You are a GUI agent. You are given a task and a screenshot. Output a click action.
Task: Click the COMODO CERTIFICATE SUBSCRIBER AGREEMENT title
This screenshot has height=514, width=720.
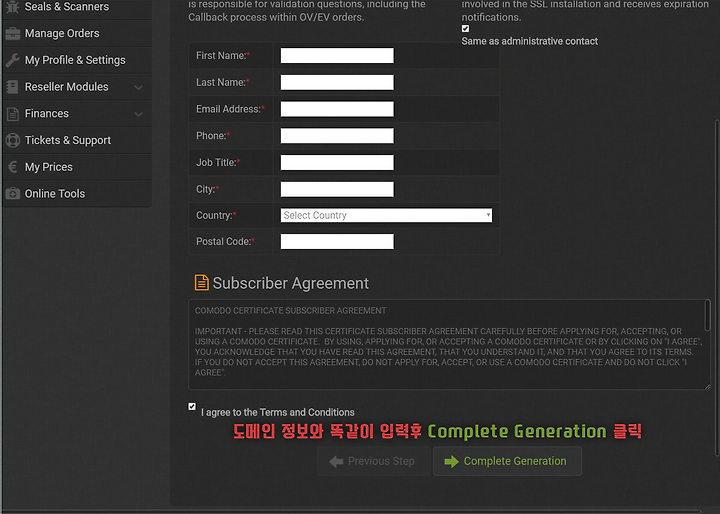pyautogui.click(x=290, y=311)
